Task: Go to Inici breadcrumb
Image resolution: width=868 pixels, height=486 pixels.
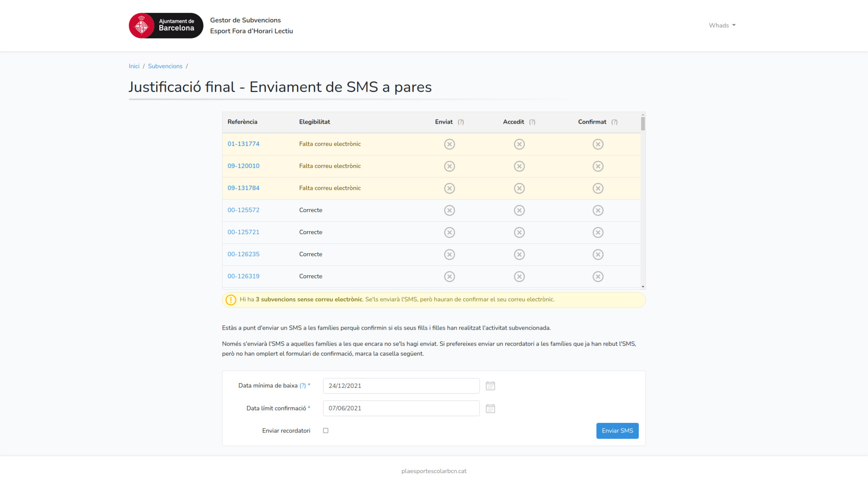Action: pyautogui.click(x=134, y=66)
